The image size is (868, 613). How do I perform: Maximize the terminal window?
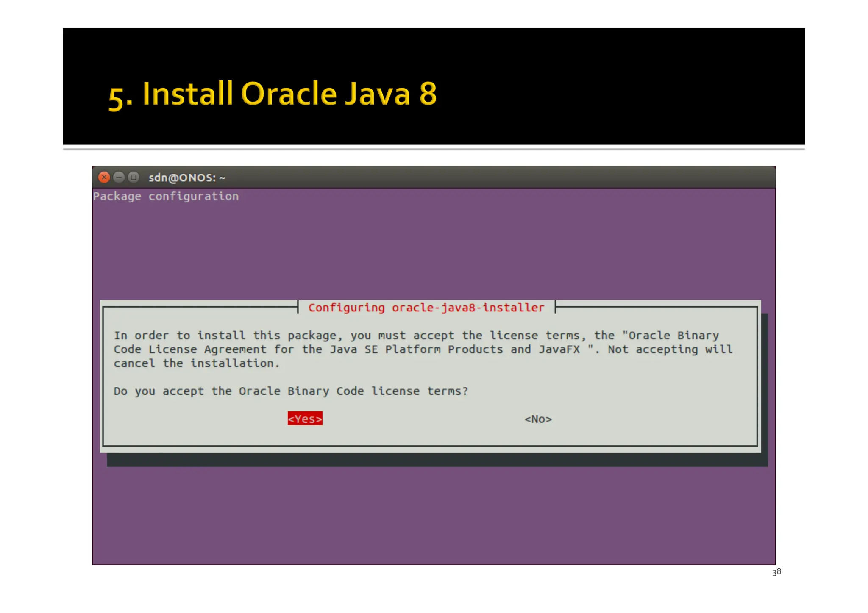[134, 177]
